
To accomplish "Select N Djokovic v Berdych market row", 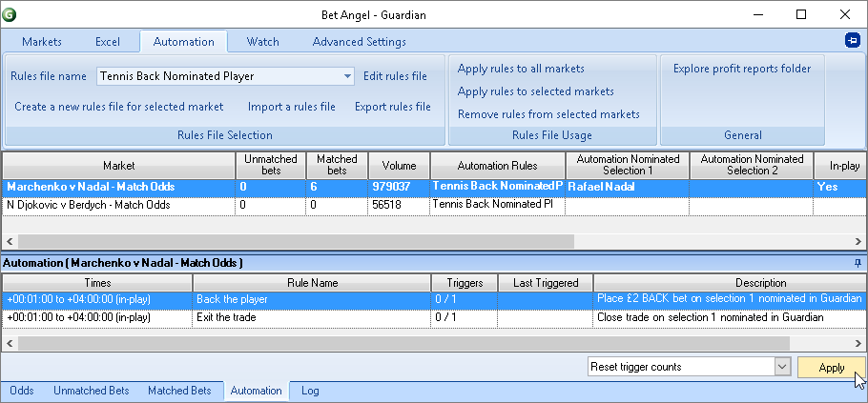I will click(x=434, y=205).
